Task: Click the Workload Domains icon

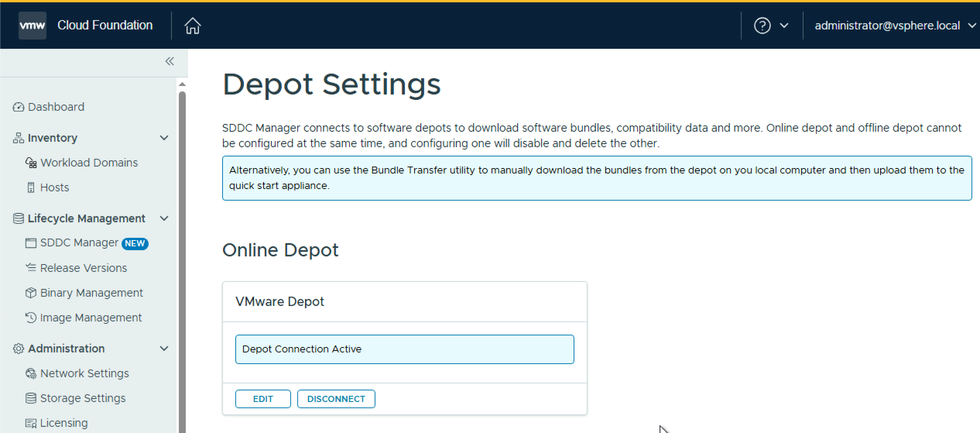Action: [31, 163]
